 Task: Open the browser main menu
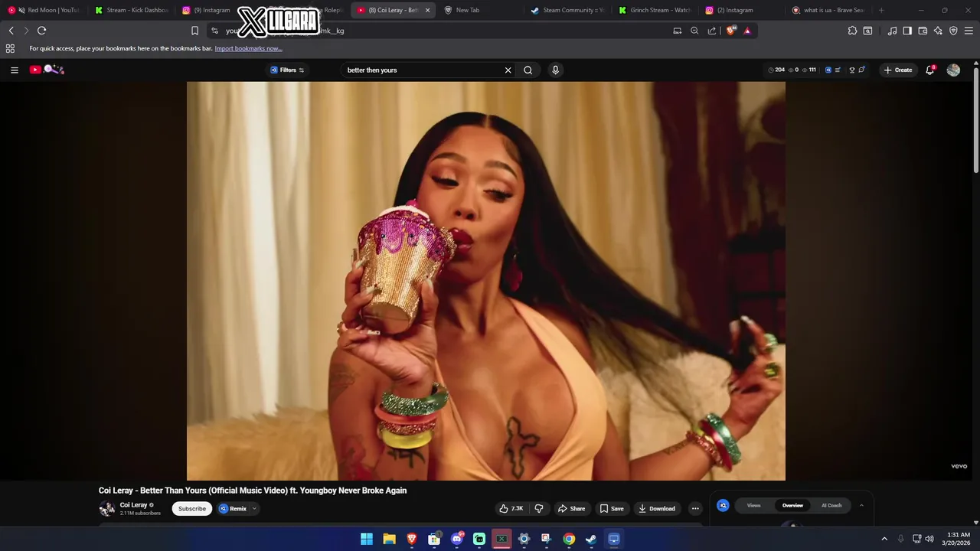pyautogui.click(x=969, y=31)
